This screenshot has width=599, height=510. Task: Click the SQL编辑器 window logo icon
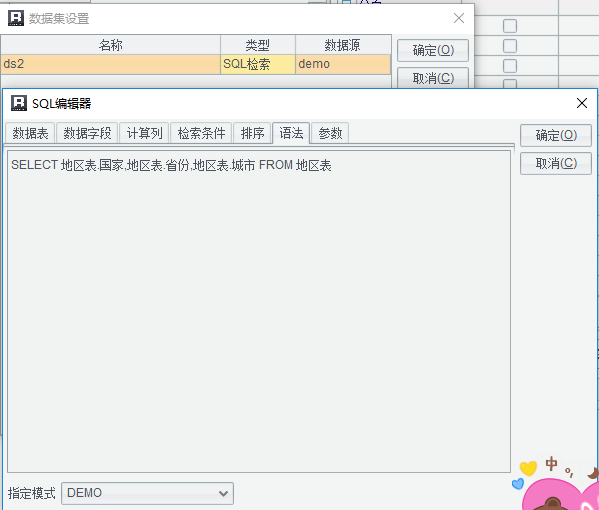point(19,103)
